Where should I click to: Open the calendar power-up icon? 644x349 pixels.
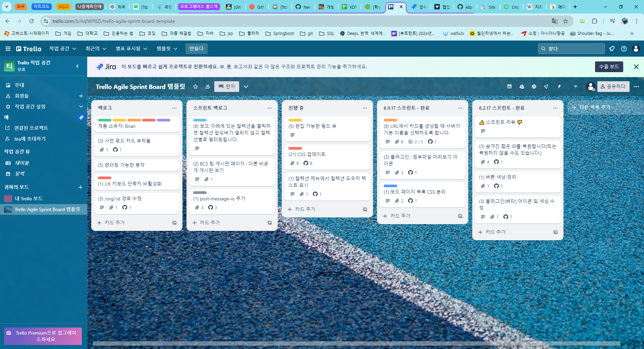click(x=509, y=87)
